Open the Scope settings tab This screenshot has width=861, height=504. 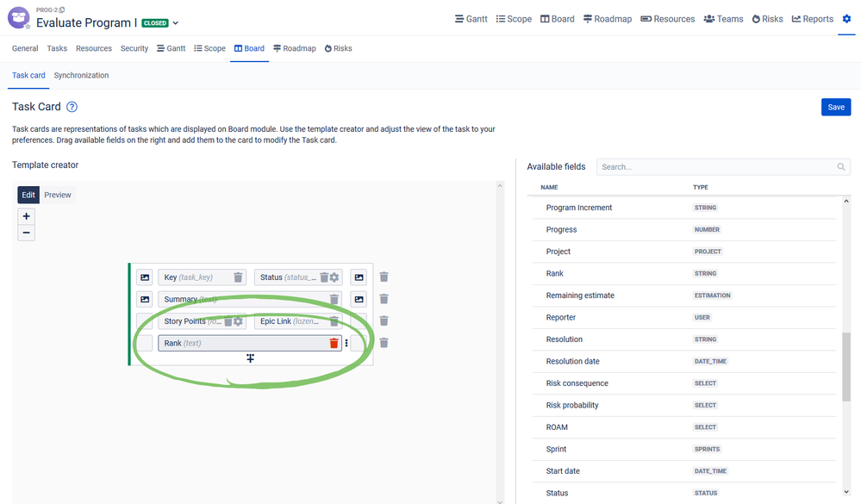209,48
